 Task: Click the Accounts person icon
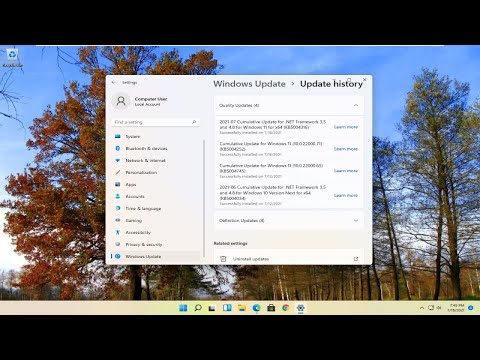tap(118, 196)
